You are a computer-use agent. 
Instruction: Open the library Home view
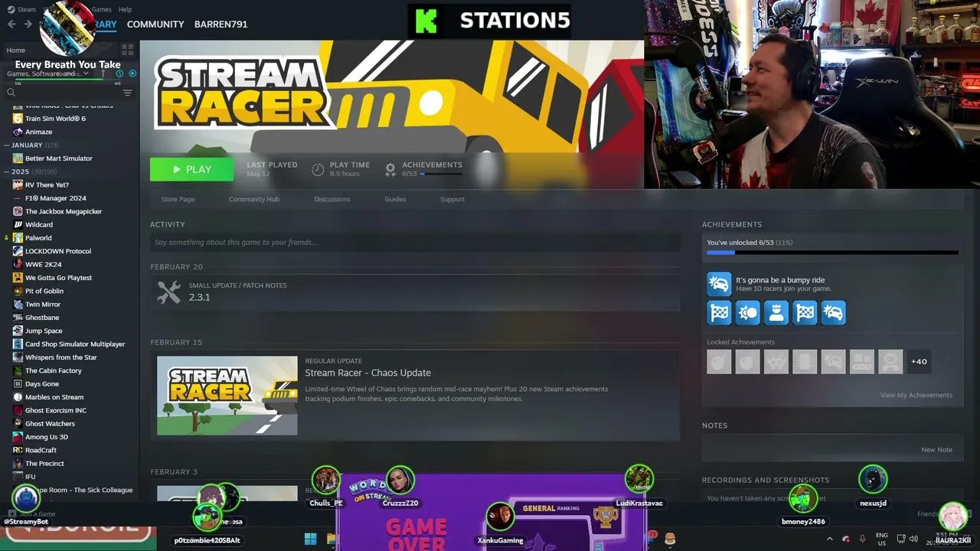[16, 50]
